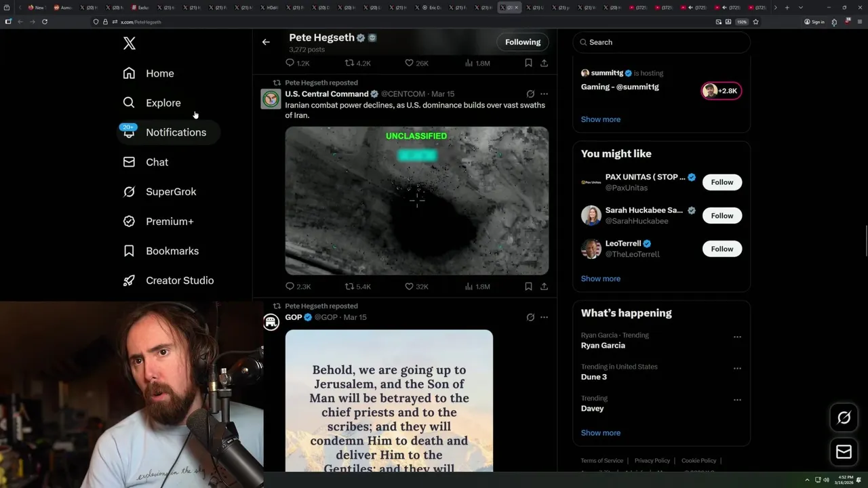868x488 pixels.
Task: Open PAX UNITAS profile name
Action: 646,177
